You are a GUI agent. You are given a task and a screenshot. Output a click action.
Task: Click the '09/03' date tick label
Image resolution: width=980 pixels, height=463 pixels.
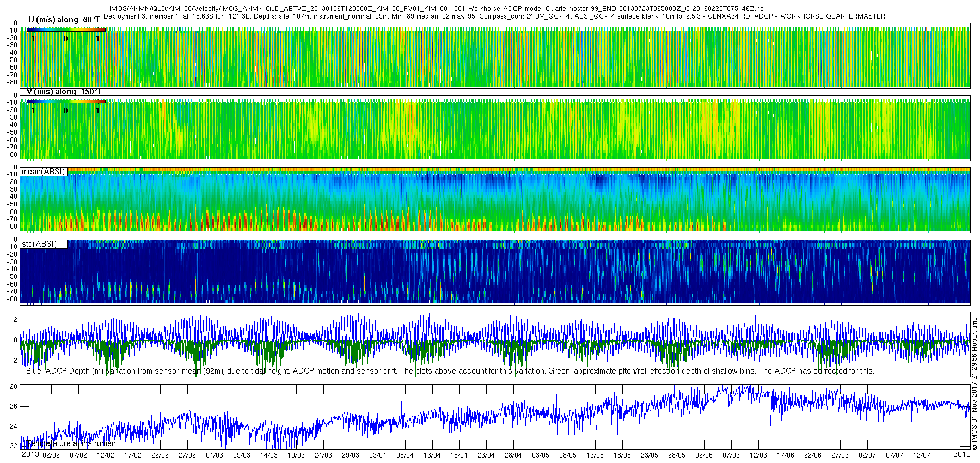[x=242, y=455]
